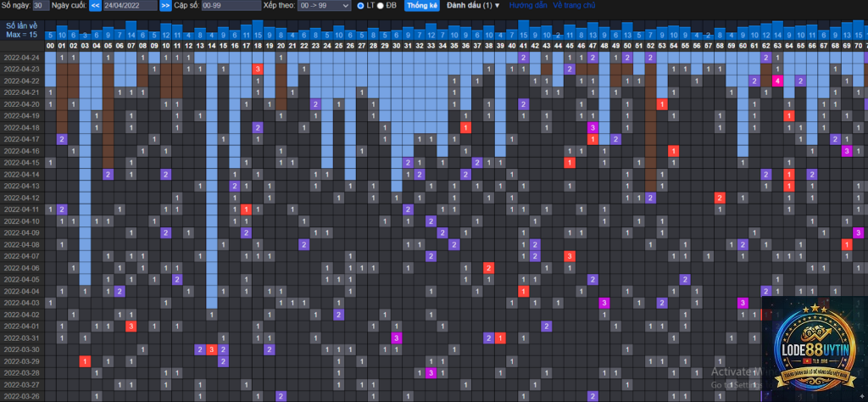Click column header 03
The width and height of the screenshot is (868, 402).
click(85, 46)
